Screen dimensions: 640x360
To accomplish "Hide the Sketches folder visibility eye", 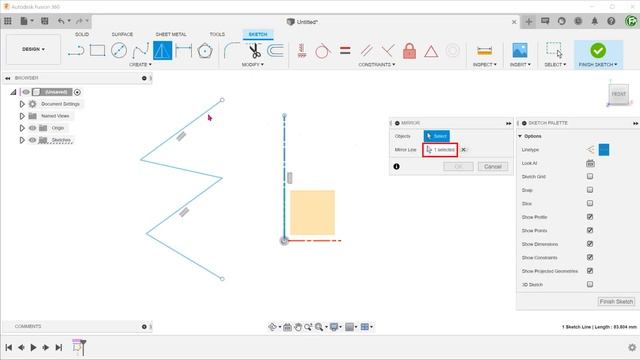I will click(33, 140).
